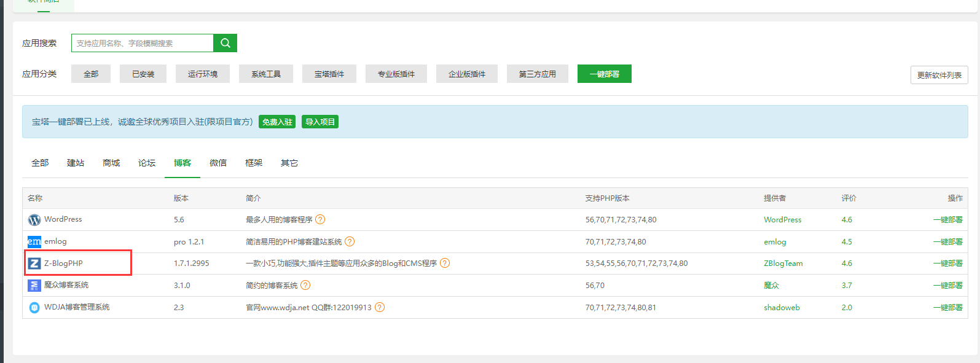Viewport: 980px width, 363px height.
Task: Click the WDJA博客管理系统 logo icon
Action: (x=34, y=307)
